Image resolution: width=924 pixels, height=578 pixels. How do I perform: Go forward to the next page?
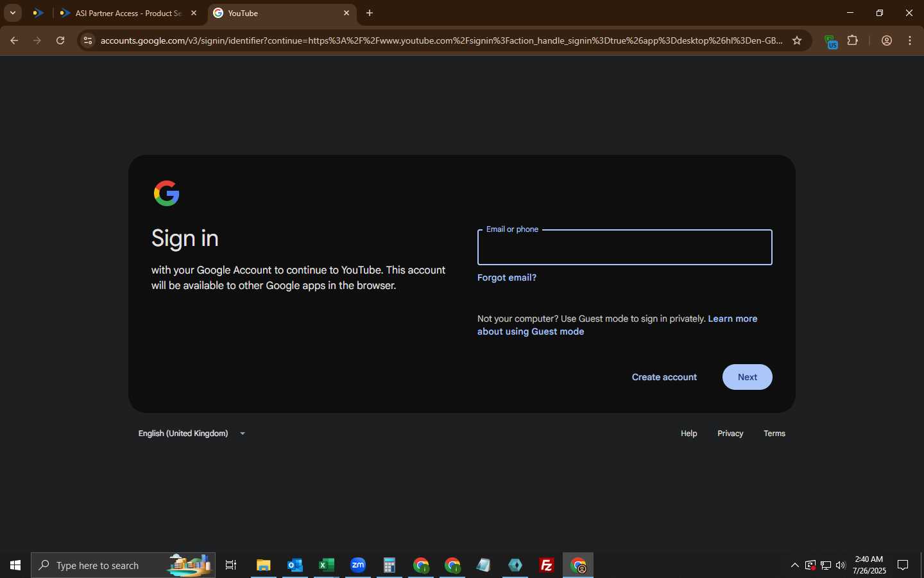coord(37,40)
